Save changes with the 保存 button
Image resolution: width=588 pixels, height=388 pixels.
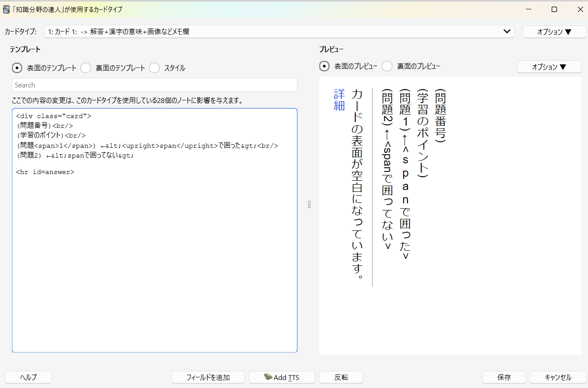[504, 377]
